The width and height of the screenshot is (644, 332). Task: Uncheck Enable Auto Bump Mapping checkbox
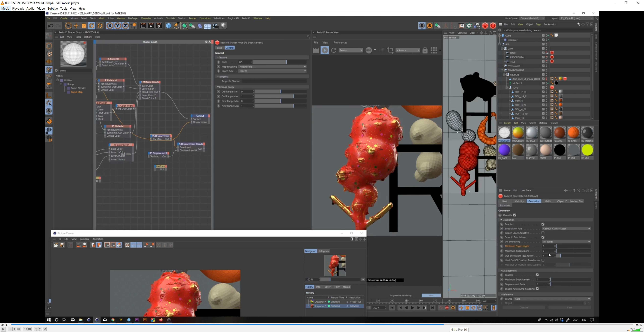tap(537, 289)
